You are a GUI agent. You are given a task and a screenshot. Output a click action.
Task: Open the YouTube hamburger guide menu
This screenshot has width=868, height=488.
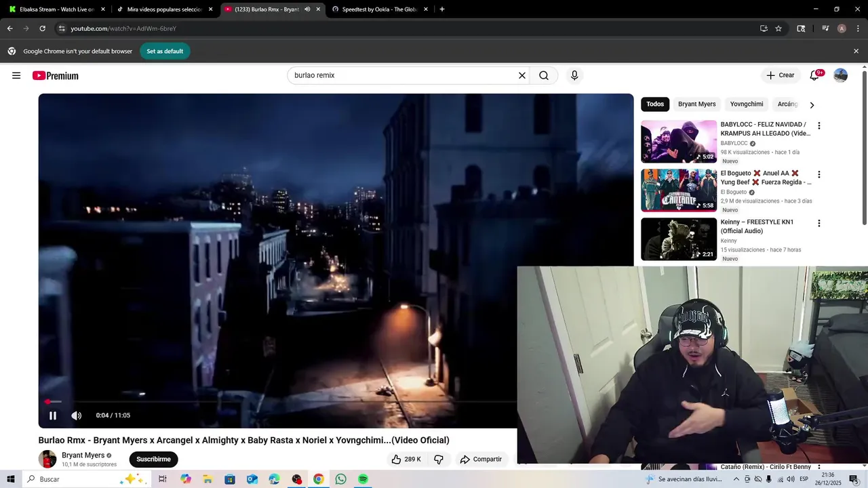[x=16, y=75]
